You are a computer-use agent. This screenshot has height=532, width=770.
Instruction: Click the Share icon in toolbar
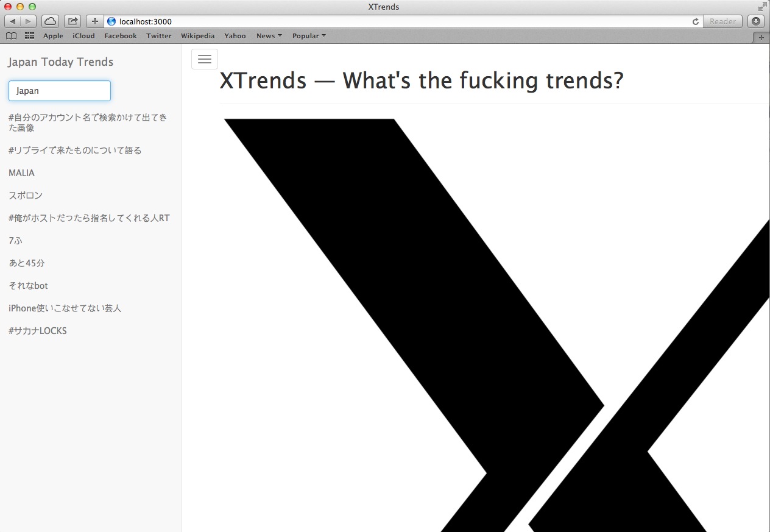pyautogui.click(x=72, y=21)
